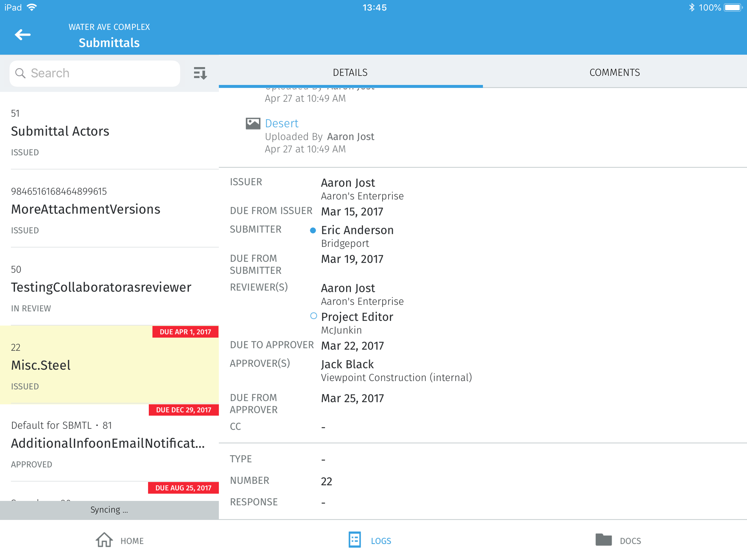Tap the Syncing progress banner
The height and width of the screenshot is (560, 747).
coord(109,510)
